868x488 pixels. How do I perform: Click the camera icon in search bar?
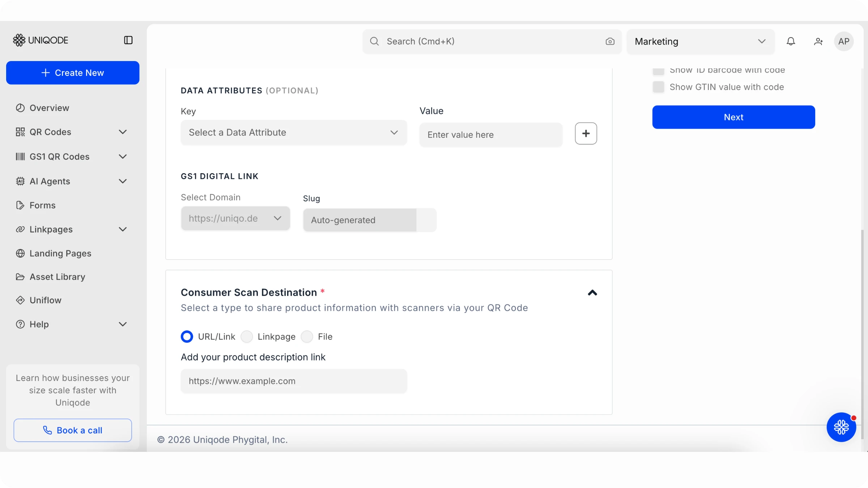click(610, 42)
